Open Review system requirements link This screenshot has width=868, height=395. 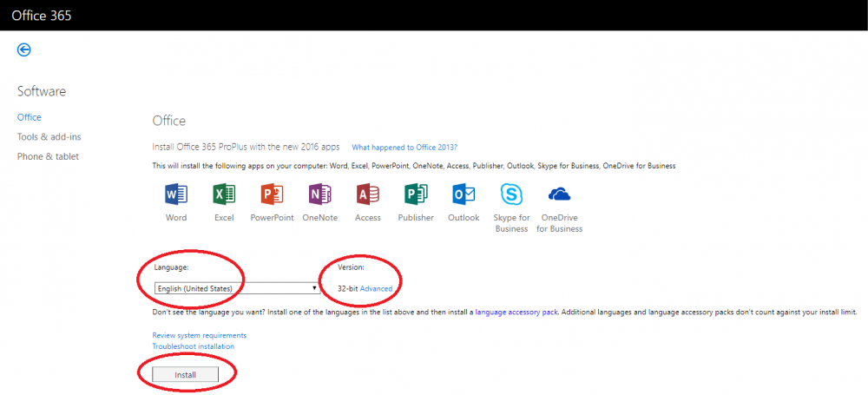pyautogui.click(x=200, y=336)
